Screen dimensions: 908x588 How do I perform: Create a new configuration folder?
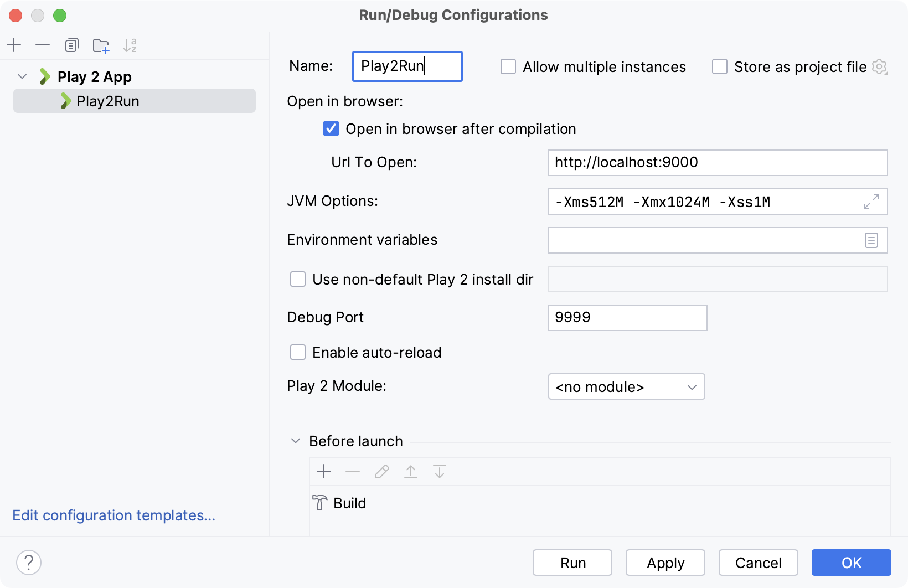101,45
